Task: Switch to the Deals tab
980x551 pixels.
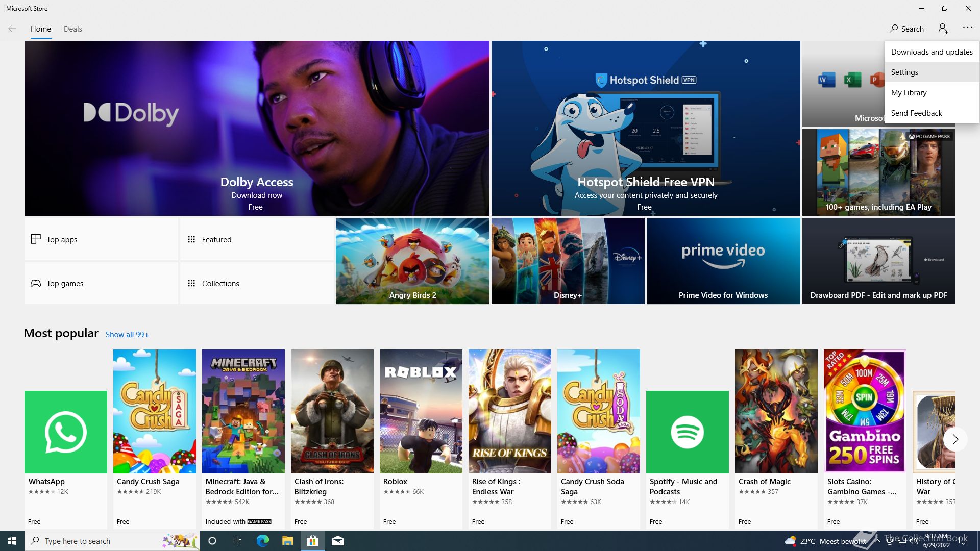Action: coord(73,29)
